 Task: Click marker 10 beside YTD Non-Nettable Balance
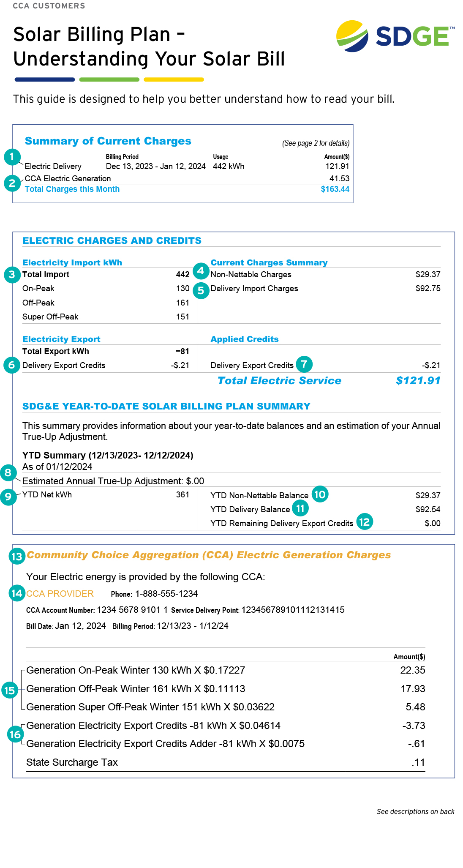tap(320, 494)
